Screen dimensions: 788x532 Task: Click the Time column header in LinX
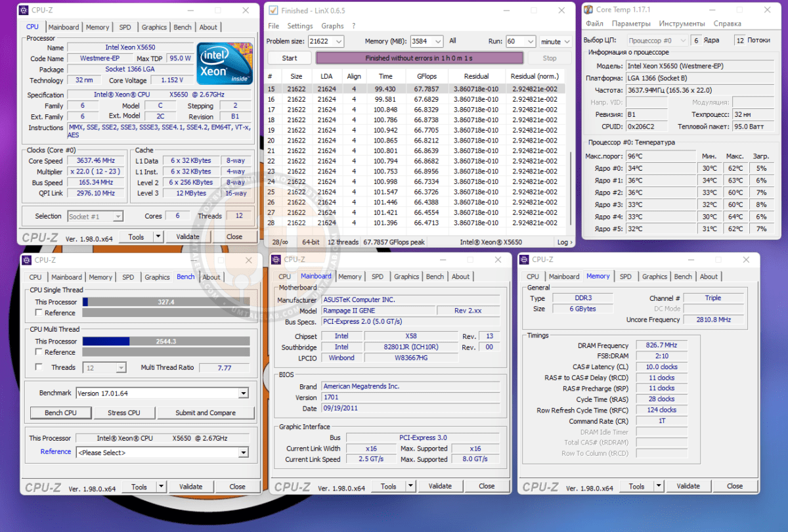pos(385,76)
